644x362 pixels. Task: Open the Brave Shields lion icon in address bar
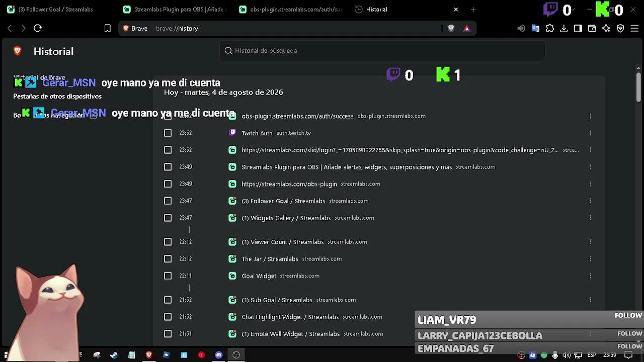[x=451, y=29]
